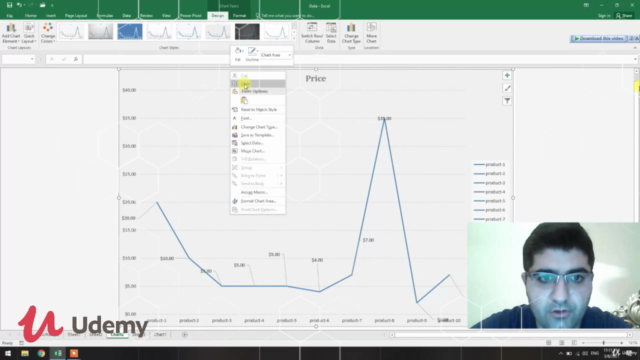Image resolution: width=640 pixels, height=360 pixels.
Task: Click the $35.00 data label at peak
Action: click(x=384, y=118)
